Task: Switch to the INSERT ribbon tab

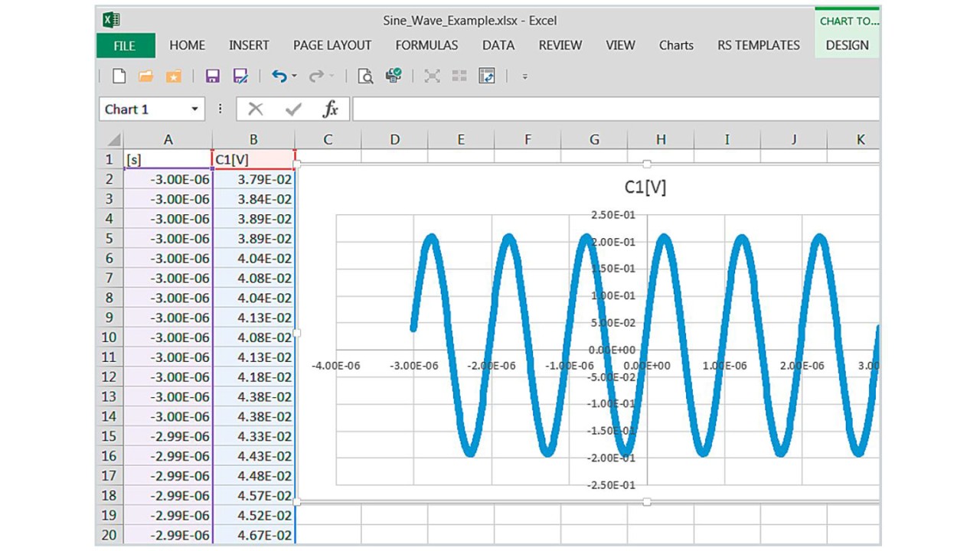Action: [249, 45]
